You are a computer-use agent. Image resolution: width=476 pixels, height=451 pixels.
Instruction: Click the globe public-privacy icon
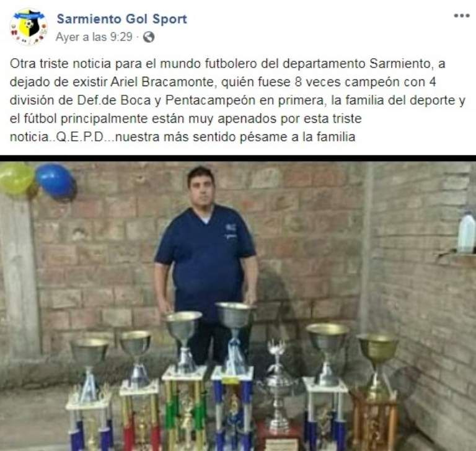pos(149,37)
